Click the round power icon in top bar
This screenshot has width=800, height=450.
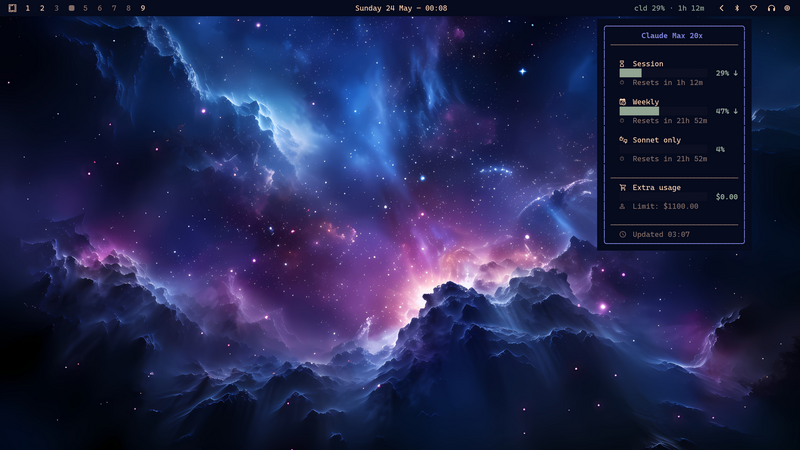787,8
